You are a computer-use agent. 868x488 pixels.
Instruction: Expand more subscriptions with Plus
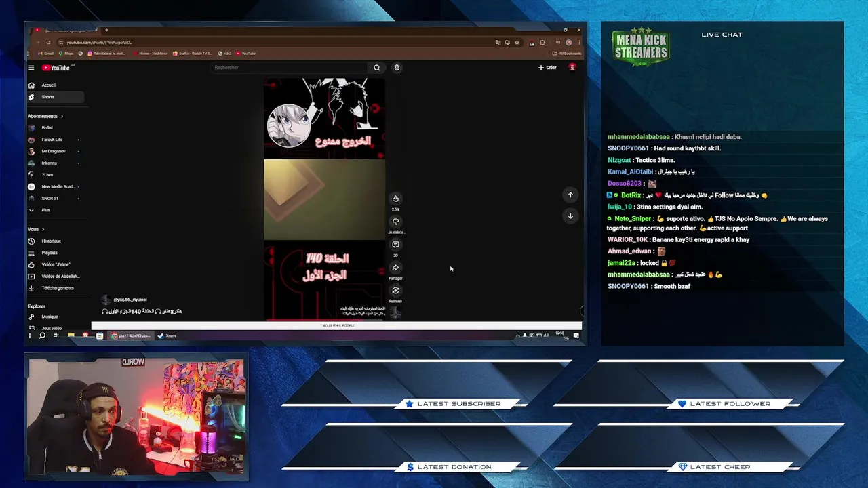(x=54, y=210)
